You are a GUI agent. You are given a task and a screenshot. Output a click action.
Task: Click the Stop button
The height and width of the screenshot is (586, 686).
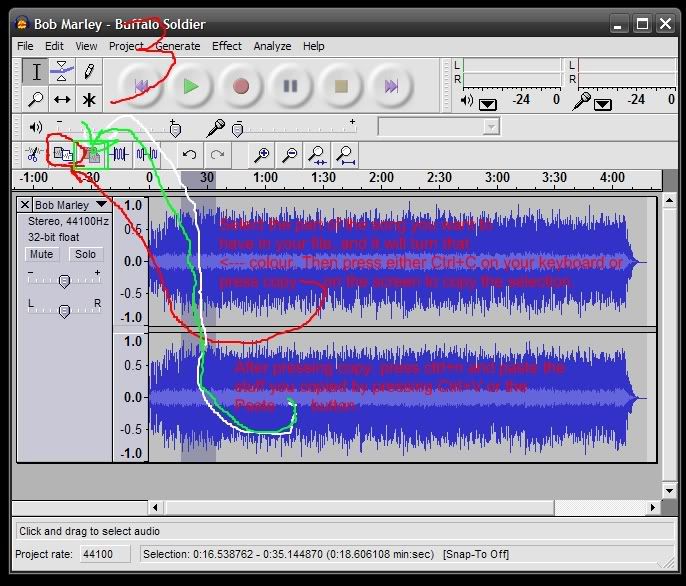tap(341, 86)
